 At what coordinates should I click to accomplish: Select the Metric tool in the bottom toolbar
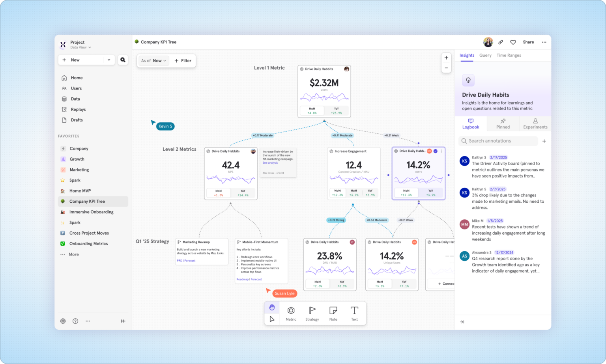[291, 313]
